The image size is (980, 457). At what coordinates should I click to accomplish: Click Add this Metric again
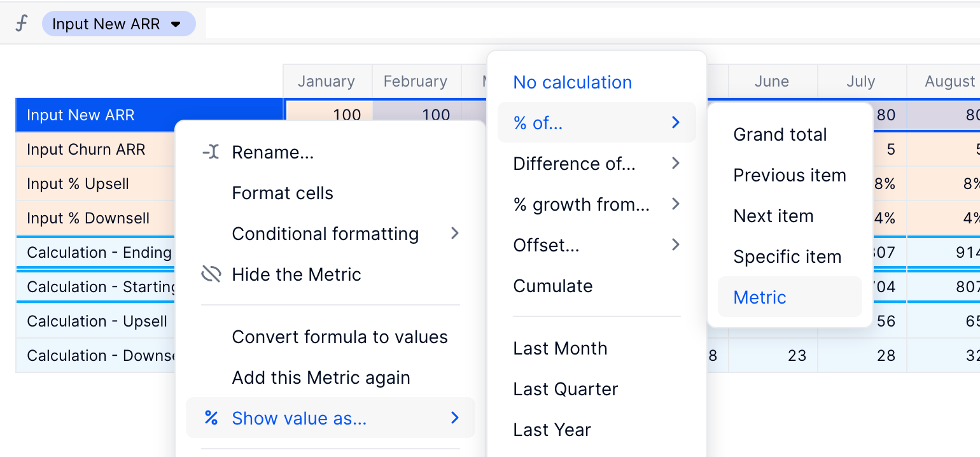321,377
